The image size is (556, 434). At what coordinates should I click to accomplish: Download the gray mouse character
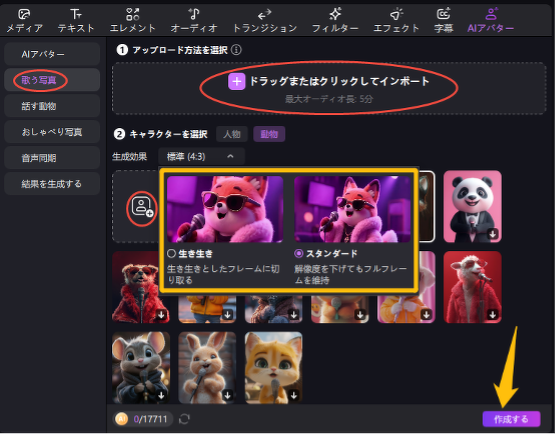click(x=161, y=395)
